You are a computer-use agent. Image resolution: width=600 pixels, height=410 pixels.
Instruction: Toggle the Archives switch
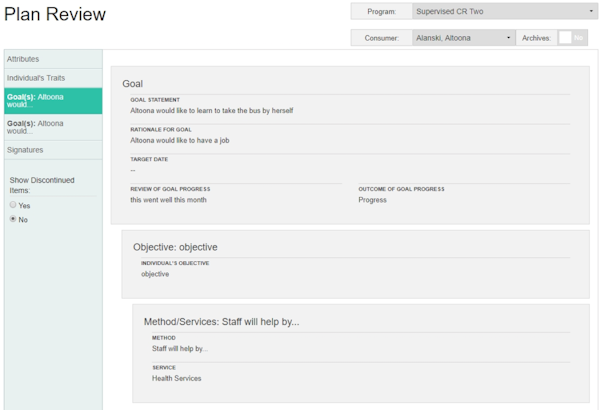(x=572, y=37)
